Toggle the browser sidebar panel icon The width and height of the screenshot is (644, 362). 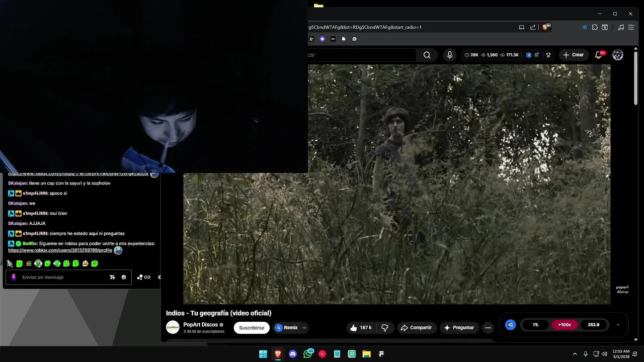(605, 27)
